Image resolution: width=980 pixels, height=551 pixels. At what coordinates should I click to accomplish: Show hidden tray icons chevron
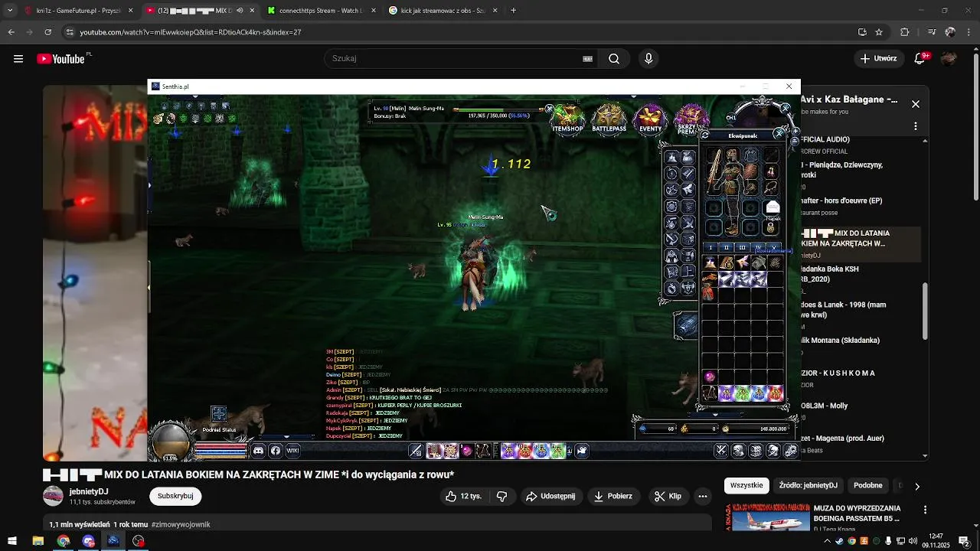tap(826, 541)
